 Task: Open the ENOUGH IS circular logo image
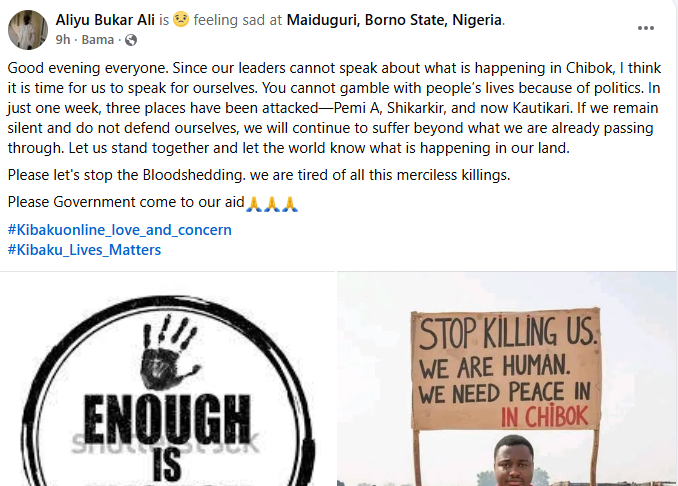pos(167,379)
